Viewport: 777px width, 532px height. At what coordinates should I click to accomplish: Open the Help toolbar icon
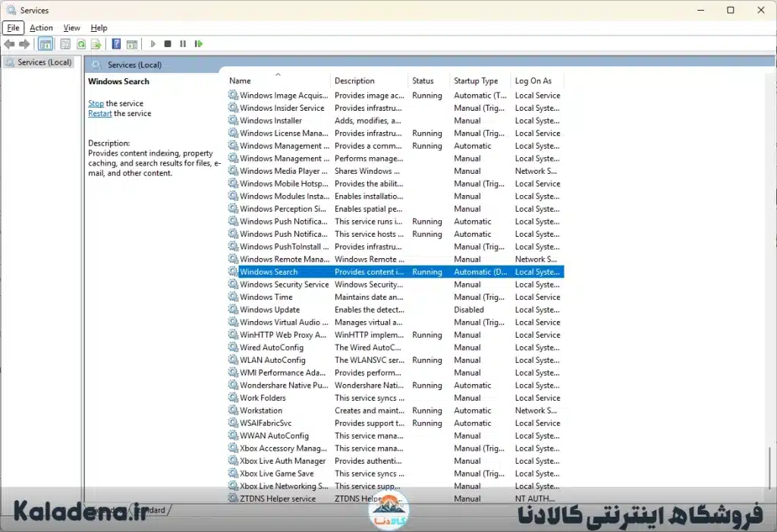[116, 44]
